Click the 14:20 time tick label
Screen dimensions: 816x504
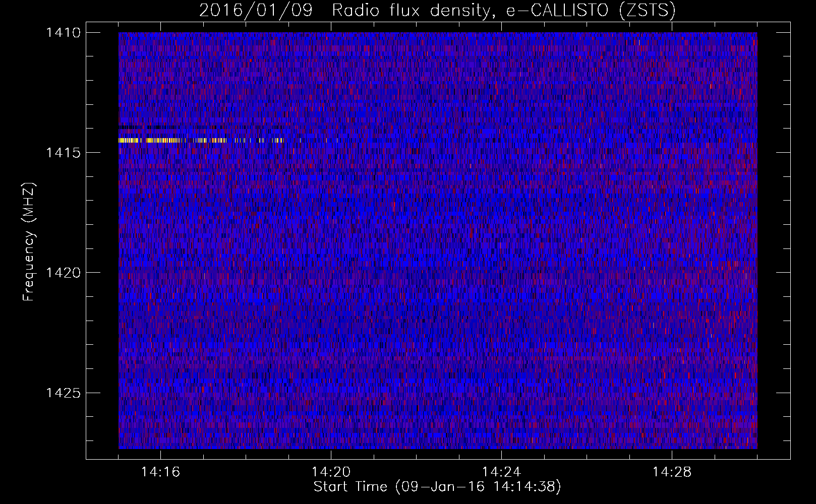click(x=331, y=472)
